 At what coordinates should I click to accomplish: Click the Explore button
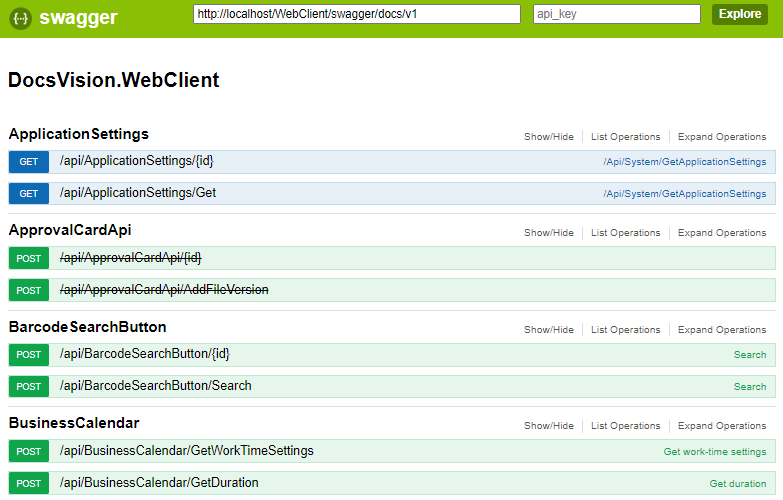(739, 14)
